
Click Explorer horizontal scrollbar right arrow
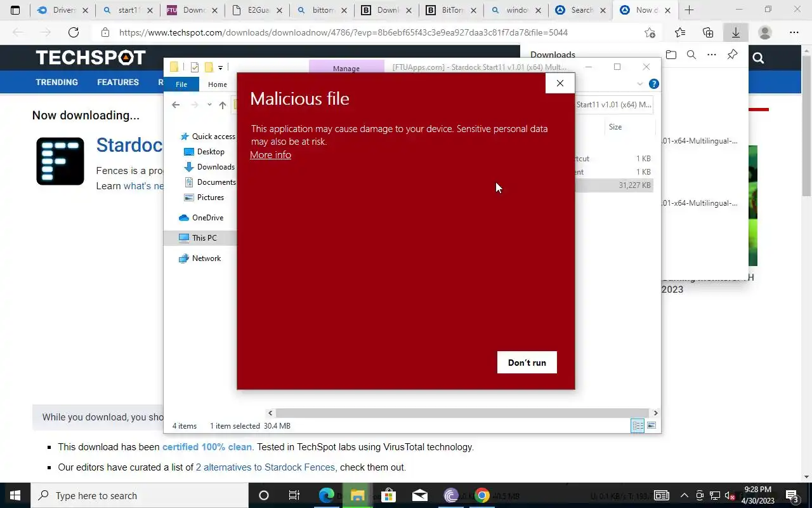655,413
